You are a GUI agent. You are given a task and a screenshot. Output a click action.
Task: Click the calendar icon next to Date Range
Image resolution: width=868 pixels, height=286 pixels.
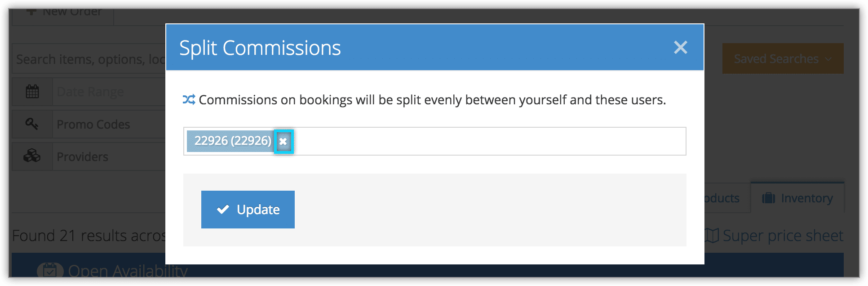(x=32, y=92)
